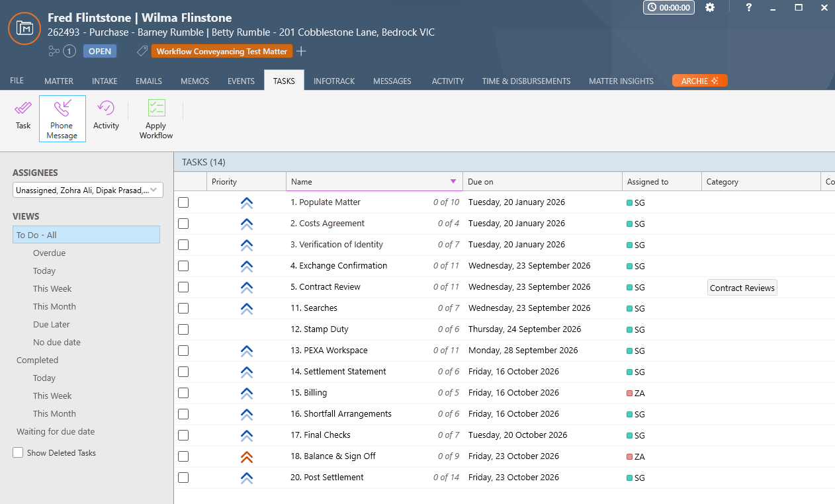Viewport: 835px width, 504px height.
Task: Enable Show Deleted Tasks checkbox
Action: click(18, 452)
